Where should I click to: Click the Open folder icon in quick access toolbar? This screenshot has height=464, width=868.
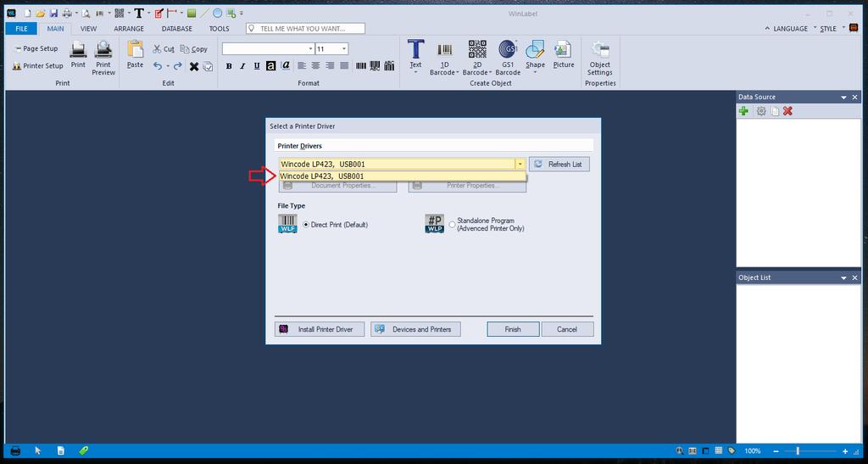[x=41, y=14]
